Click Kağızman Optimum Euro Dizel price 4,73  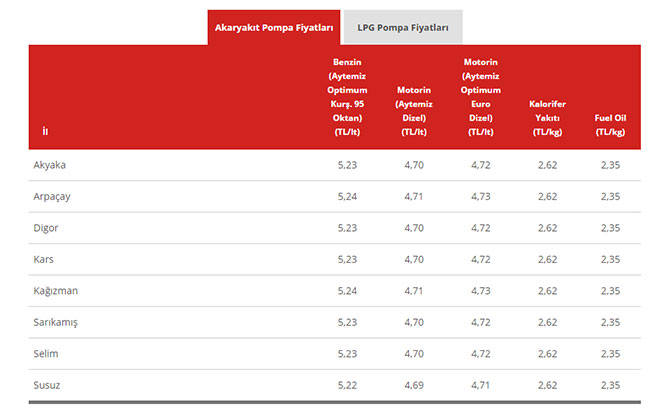coord(481,290)
